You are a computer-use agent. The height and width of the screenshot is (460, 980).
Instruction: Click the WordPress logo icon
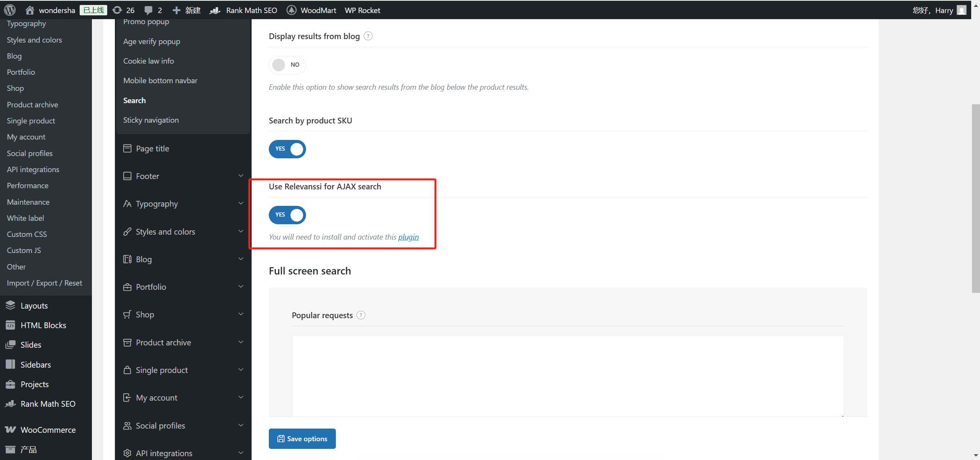pos(10,10)
